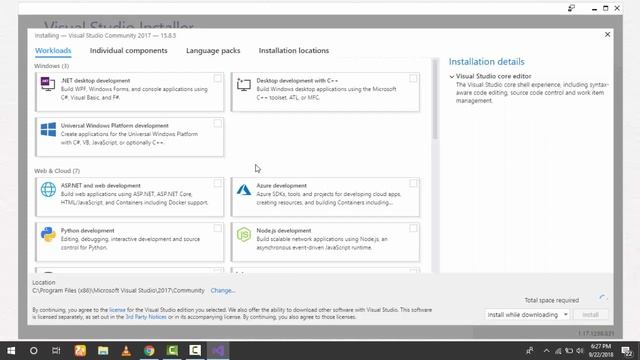Viewport: 640px width, 360px height.
Task: Click the Desktop development with C++ icon
Action: (244, 84)
